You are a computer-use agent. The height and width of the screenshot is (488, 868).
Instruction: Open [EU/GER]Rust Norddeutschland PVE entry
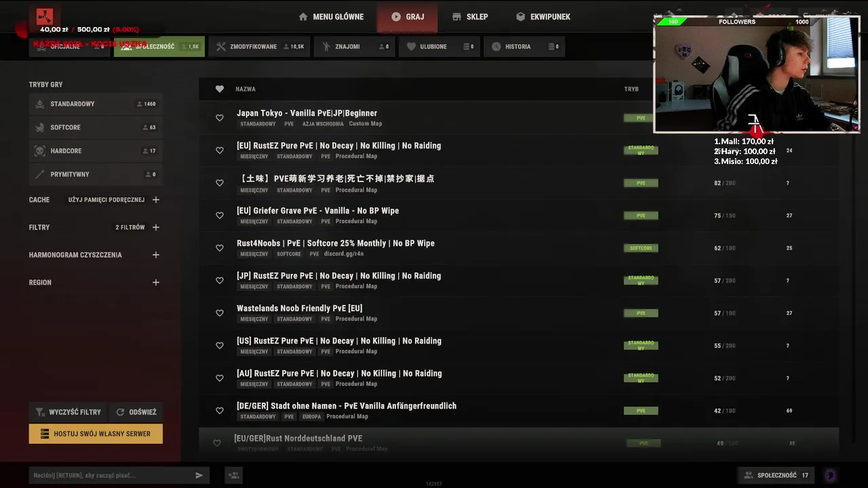[519, 442]
